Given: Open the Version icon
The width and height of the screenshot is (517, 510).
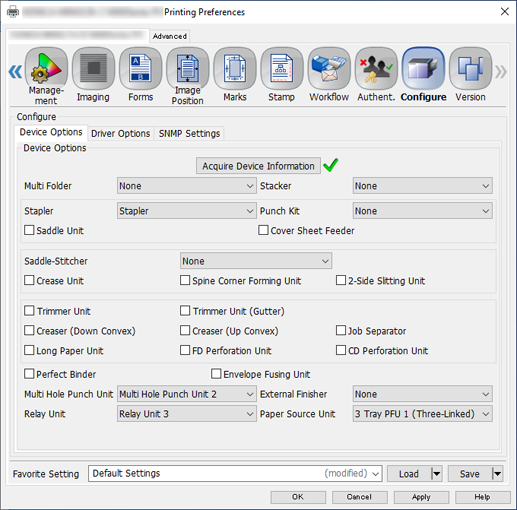Looking at the screenshot, I should pyautogui.click(x=471, y=69).
